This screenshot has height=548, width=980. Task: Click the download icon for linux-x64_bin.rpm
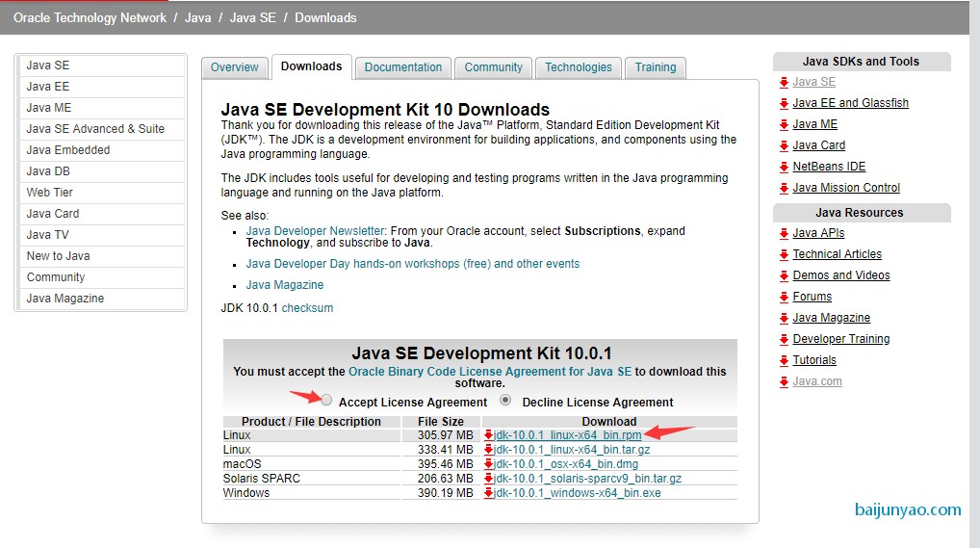coord(489,434)
